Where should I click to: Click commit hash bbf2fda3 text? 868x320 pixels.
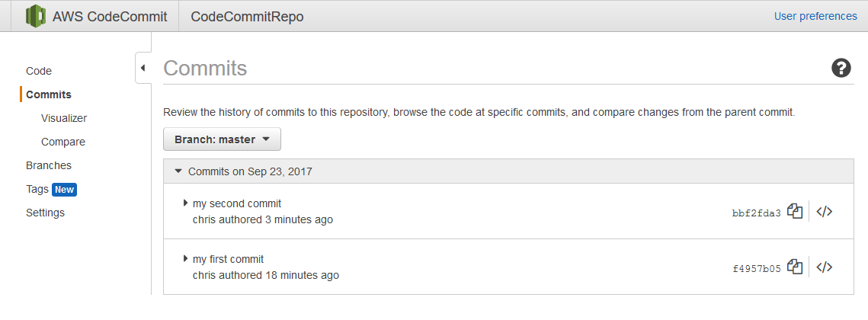756,213
